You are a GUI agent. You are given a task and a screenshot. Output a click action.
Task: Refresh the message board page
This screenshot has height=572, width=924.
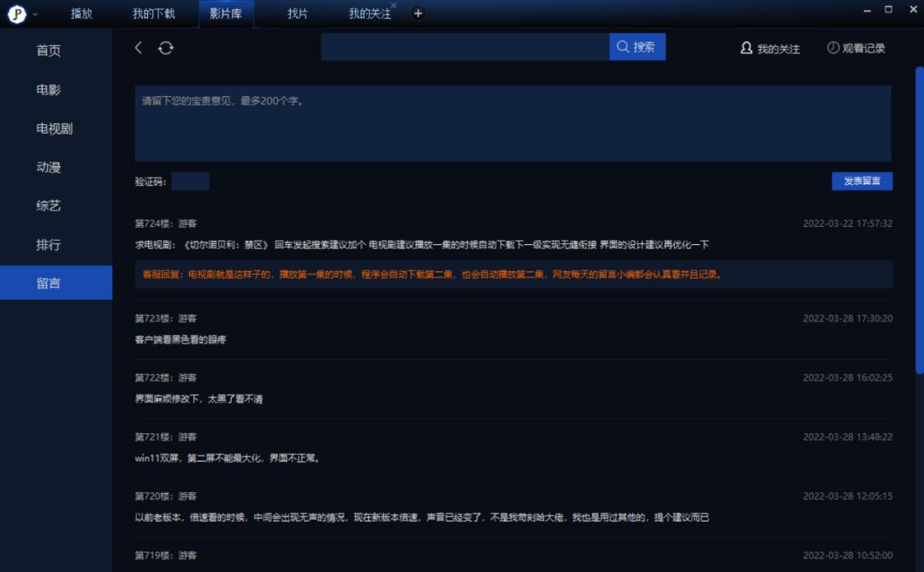pos(165,48)
